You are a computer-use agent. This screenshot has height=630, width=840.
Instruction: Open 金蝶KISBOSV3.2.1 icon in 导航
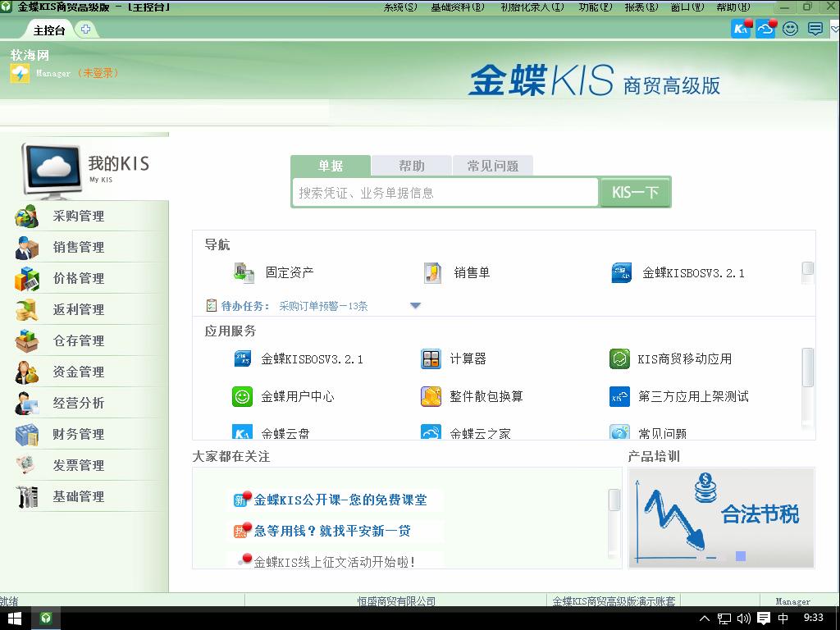pos(622,272)
